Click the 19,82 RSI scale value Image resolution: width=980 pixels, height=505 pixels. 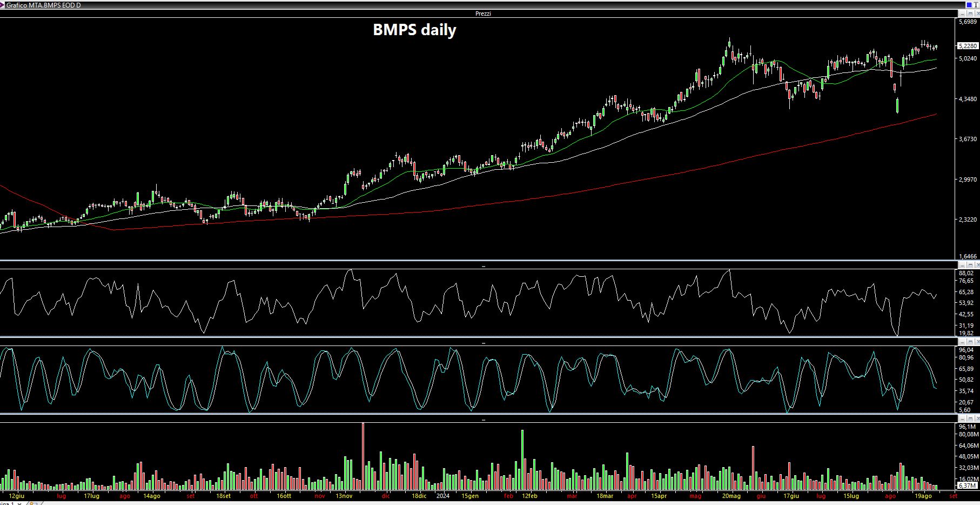coord(966,333)
